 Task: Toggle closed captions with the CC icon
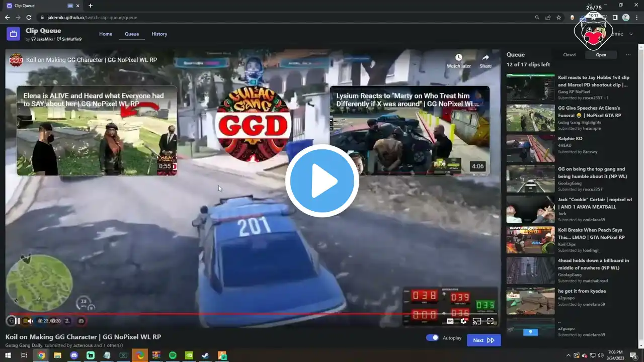(450, 321)
